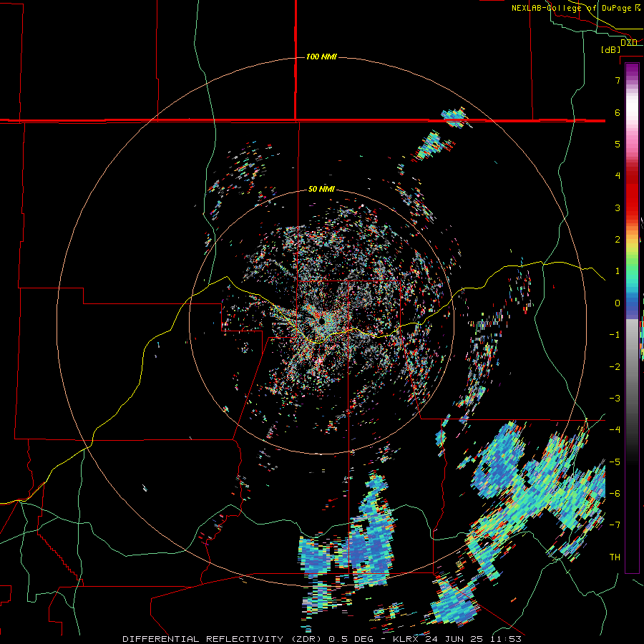Click the positive 6 dB tick label
The width and height of the screenshot is (644, 644).
pos(618,112)
